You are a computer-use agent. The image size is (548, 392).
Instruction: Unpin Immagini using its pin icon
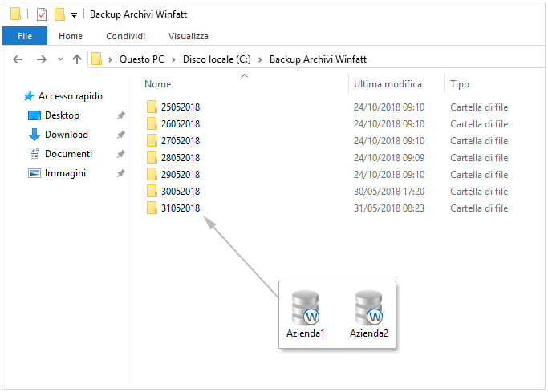click(x=121, y=173)
